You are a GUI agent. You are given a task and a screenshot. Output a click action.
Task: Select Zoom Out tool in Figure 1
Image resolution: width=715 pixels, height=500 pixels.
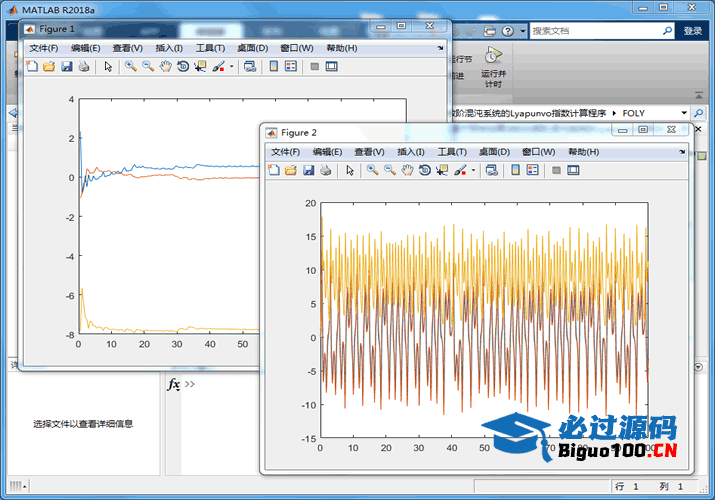(148, 67)
